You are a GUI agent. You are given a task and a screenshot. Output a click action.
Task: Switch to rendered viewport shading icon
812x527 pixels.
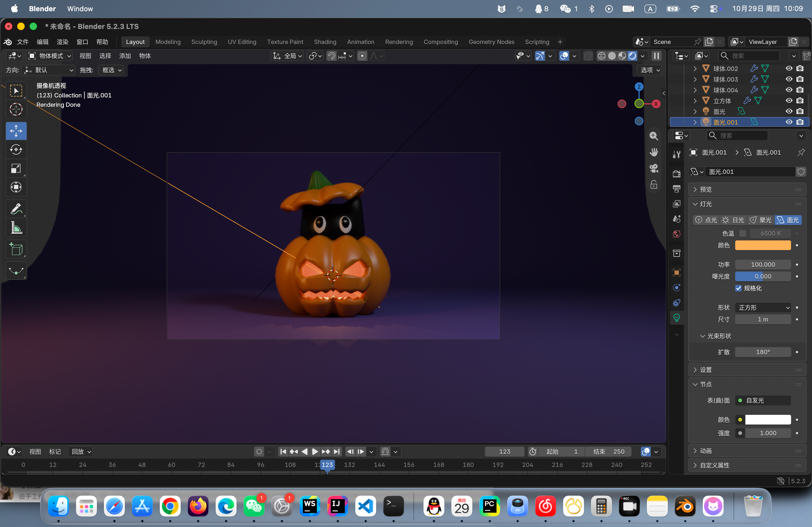coord(632,56)
